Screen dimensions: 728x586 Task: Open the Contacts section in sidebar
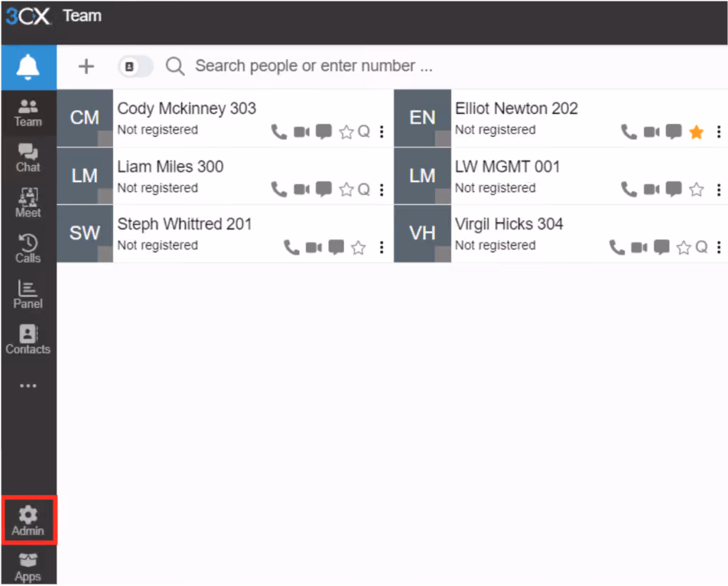(x=28, y=341)
